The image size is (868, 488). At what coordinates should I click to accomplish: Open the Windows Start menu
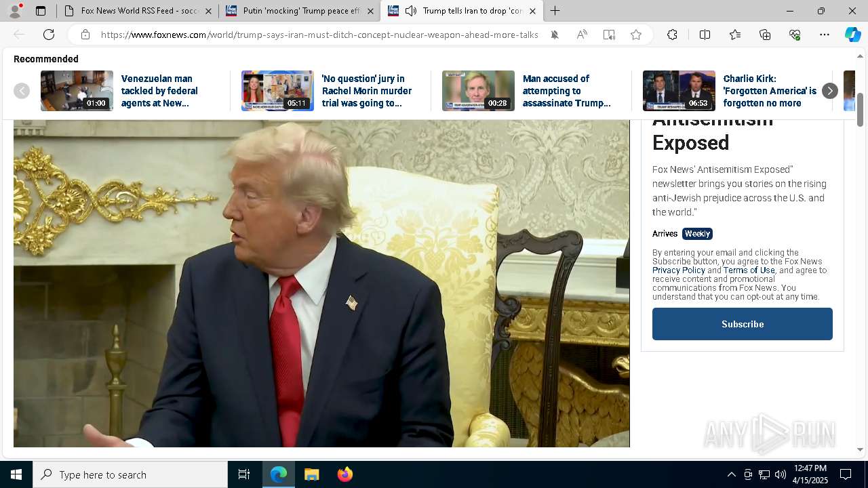pos(16,474)
